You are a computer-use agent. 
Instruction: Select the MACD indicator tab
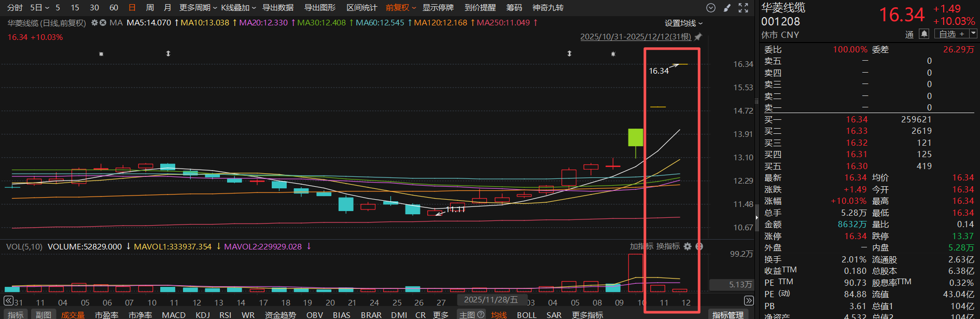[173, 315]
